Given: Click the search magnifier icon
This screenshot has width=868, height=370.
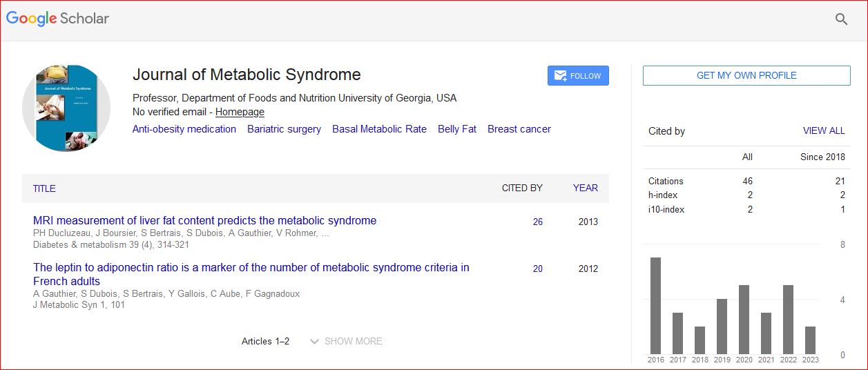Looking at the screenshot, I should [x=841, y=19].
